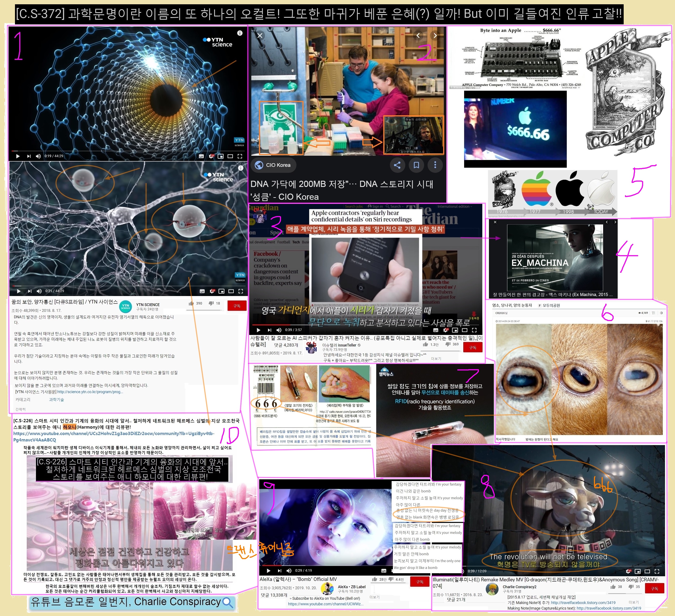Open more options for the CIO Korea image
675x616 pixels.
coord(435,165)
